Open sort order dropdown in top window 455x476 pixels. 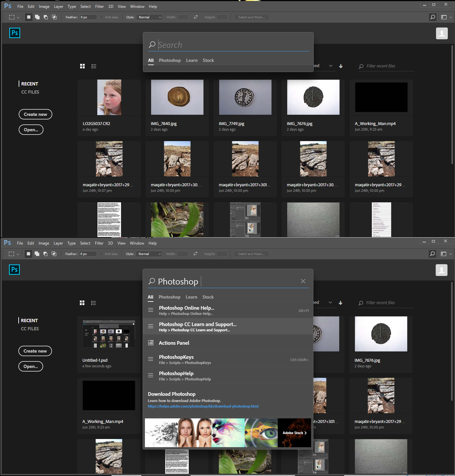coord(331,66)
